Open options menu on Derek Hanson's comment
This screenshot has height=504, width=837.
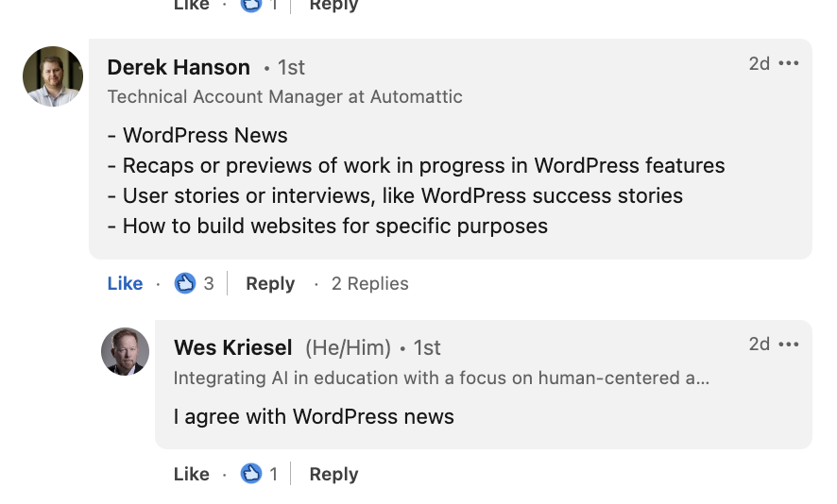789,63
